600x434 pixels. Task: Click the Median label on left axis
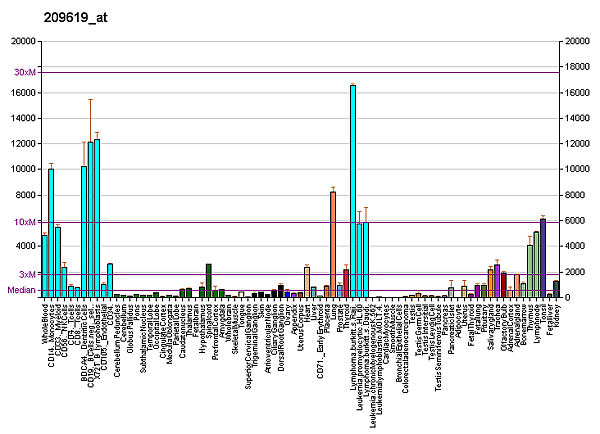pos(21,290)
